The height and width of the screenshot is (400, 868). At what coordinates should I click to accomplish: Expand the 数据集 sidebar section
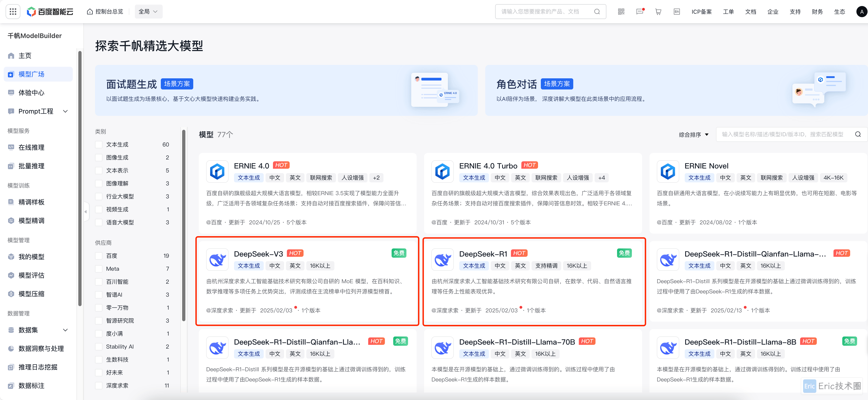(x=66, y=330)
